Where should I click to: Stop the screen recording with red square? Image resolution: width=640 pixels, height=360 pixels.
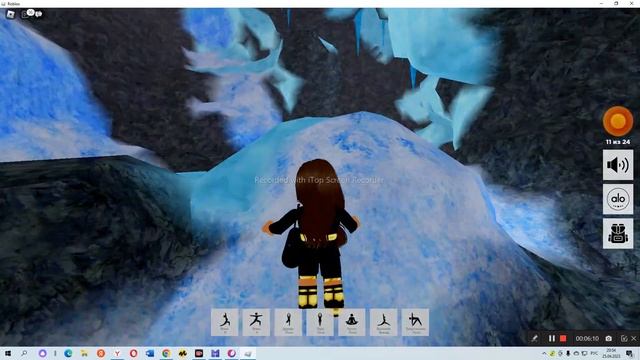pos(563,338)
